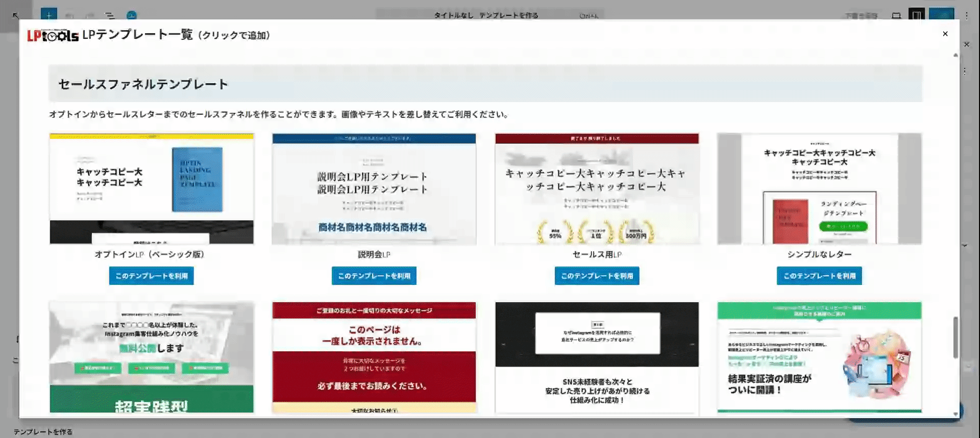Use the セールス用LP template button

pyautogui.click(x=597, y=276)
